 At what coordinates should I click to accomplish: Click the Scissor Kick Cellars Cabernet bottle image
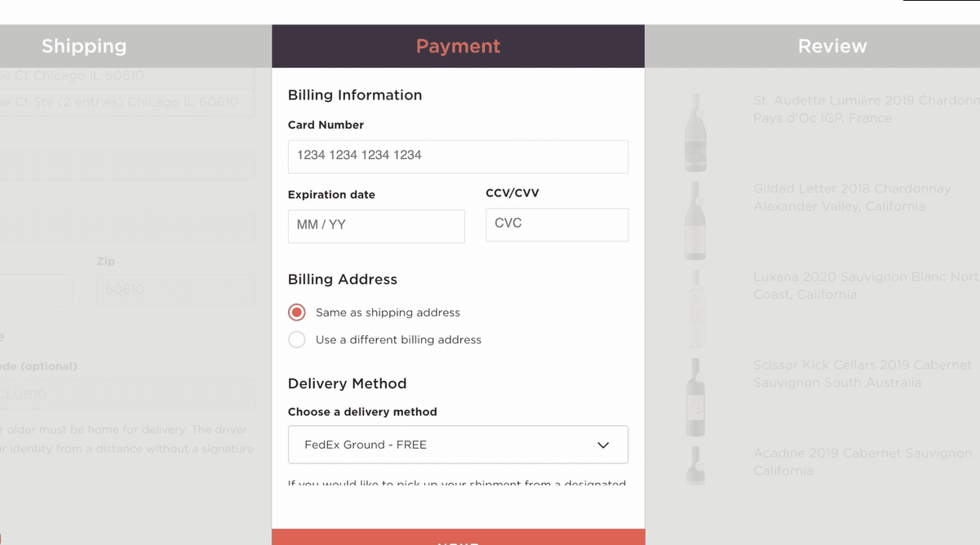pyautogui.click(x=695, y=397)
